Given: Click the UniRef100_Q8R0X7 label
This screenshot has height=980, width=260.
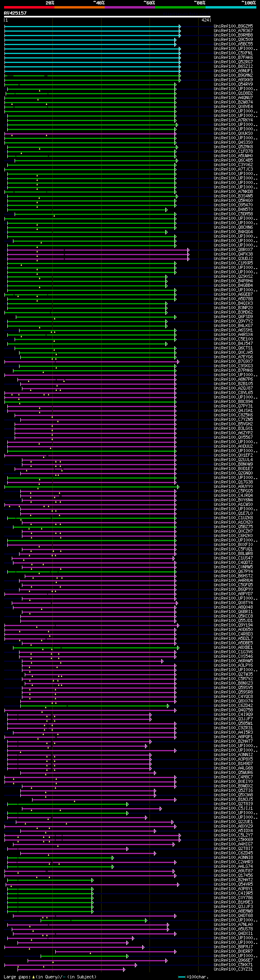Looking at the screenshot, I should [x=233, y=250].
